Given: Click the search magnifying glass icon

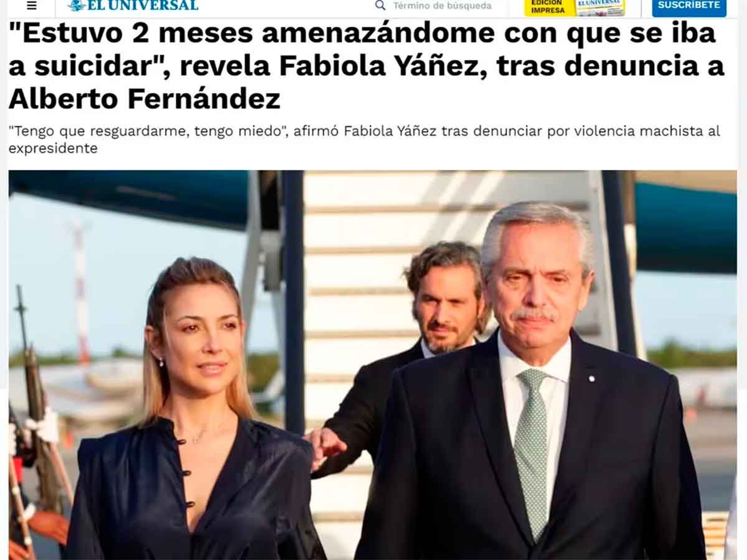Looking at the screenshot, I should (x=380, y=6).
